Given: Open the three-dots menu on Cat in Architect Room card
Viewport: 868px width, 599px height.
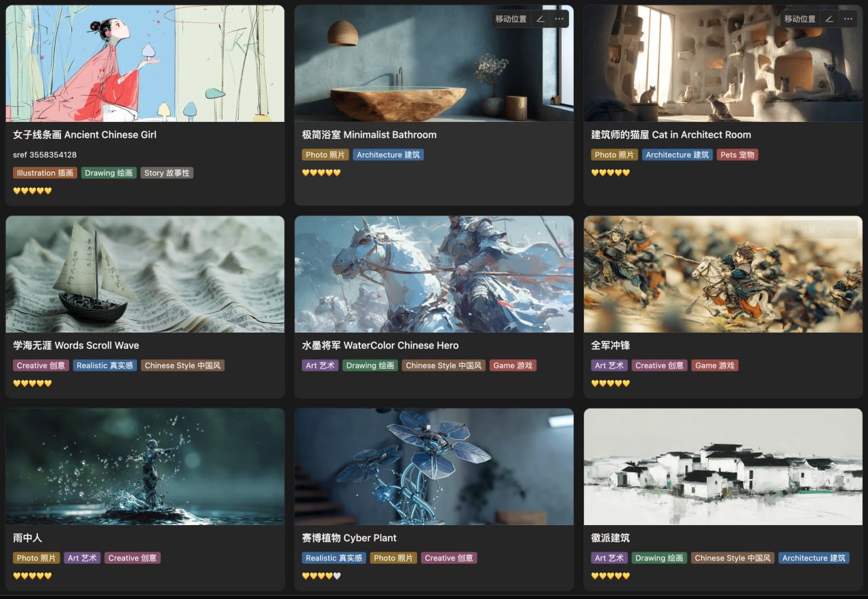Looking at the screenshot, I should (x=848, y=19).
